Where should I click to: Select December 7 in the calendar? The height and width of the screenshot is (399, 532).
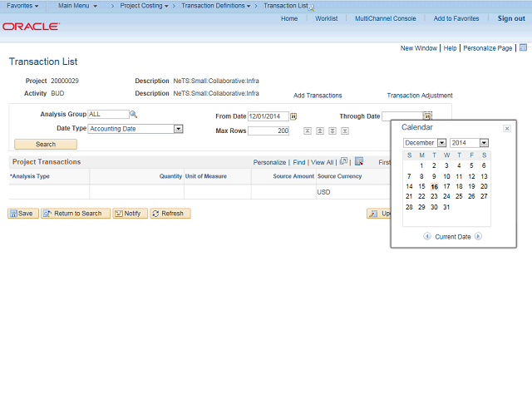[x=409, y=176]
